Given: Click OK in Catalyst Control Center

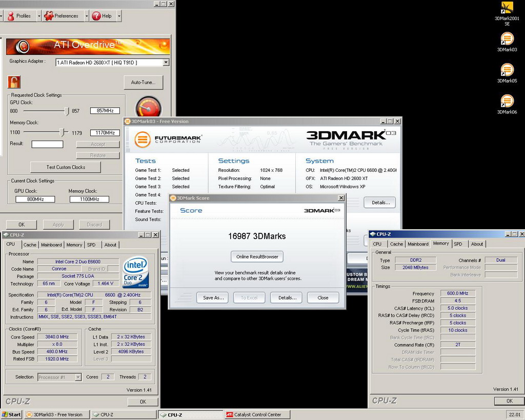Looking at the screenshot, I should (22, 225).
